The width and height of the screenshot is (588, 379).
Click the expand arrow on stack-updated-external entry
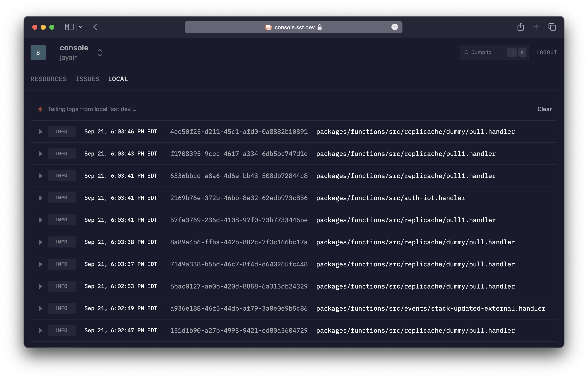click(x=40, y=308)
